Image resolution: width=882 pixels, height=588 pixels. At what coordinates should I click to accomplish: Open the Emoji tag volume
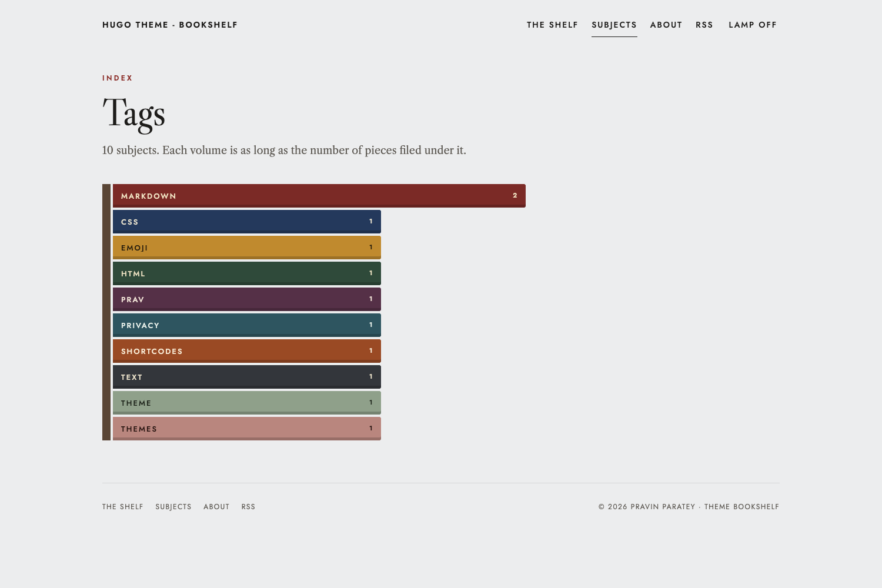[x=247, y=248]
